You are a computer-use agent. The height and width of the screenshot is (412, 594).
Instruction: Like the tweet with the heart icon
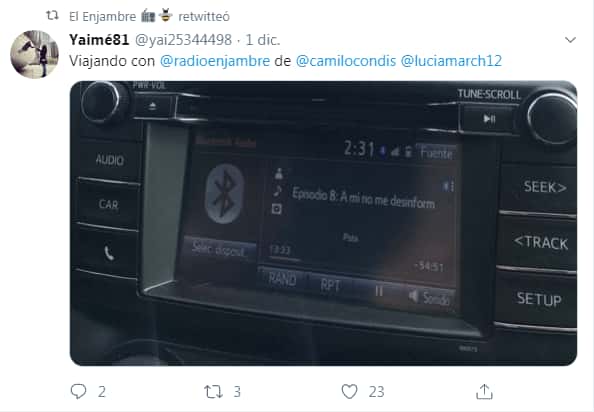point(349,392)
